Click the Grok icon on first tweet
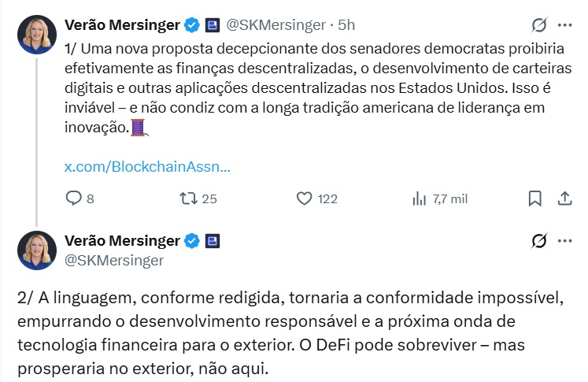 tap(540, 24)
